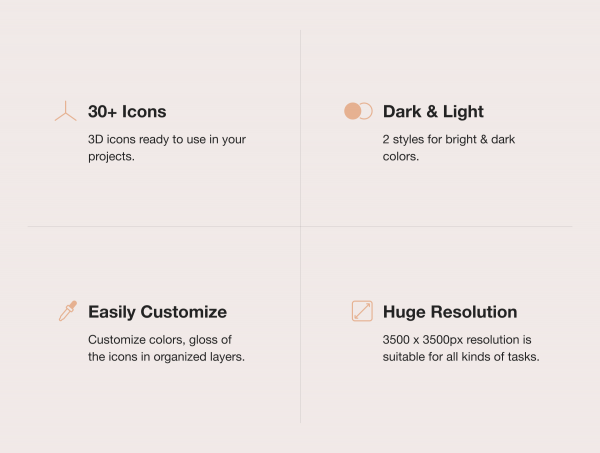Click the outlined half circle of the Dark & Light icon
The width and height of the screenshot is (600, 453).
(368, 111)
